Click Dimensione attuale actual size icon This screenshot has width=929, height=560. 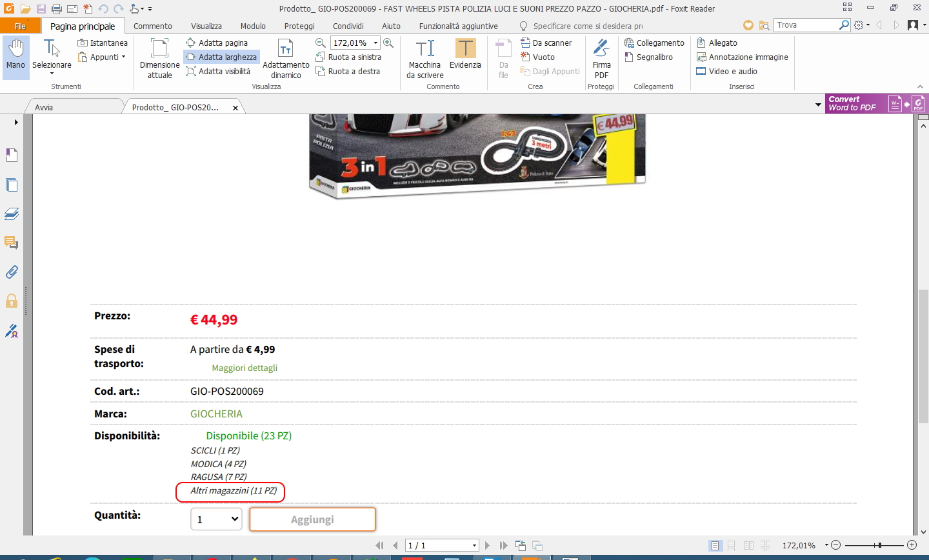click(x=160, y=57)
